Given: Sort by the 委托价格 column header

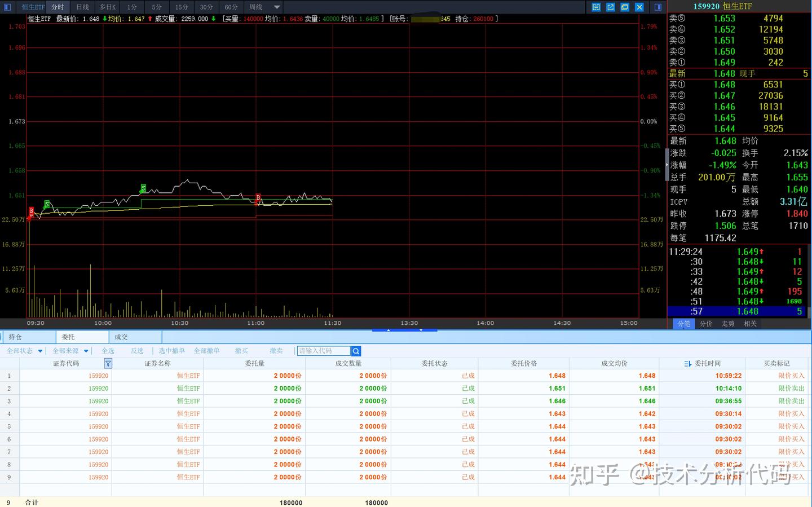Looking at the screenshot, I should (x=523, y=364).
